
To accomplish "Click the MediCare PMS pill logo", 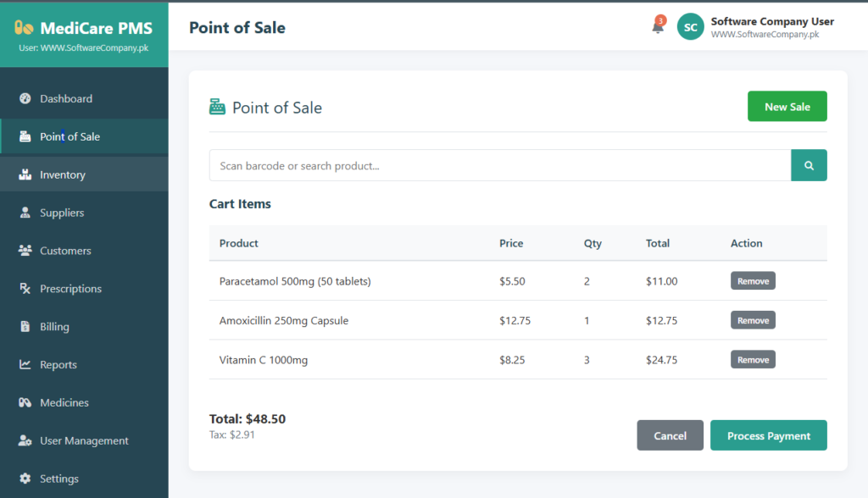I will [x=25, y=29].
